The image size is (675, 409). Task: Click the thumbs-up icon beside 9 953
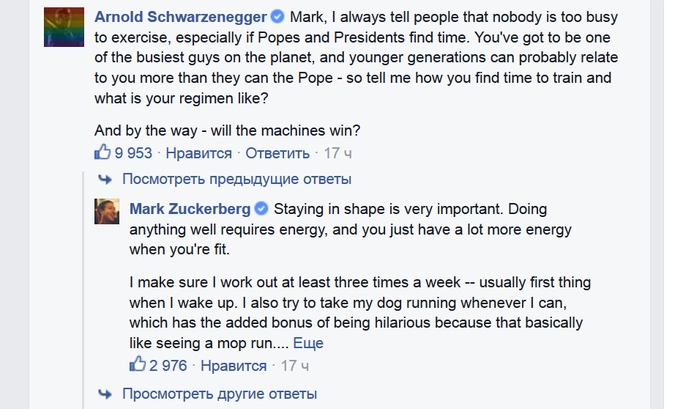102,153
